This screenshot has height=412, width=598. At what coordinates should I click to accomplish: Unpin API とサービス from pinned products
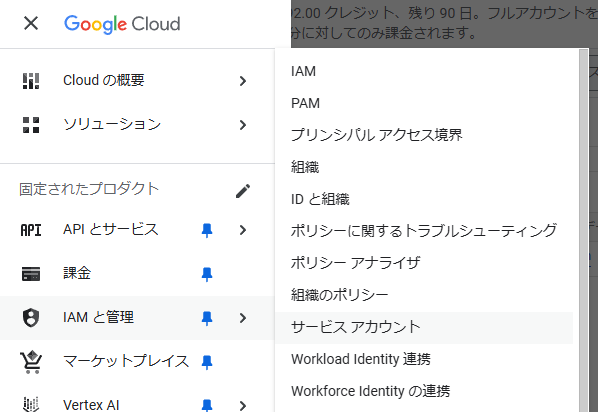coord(207,230)
